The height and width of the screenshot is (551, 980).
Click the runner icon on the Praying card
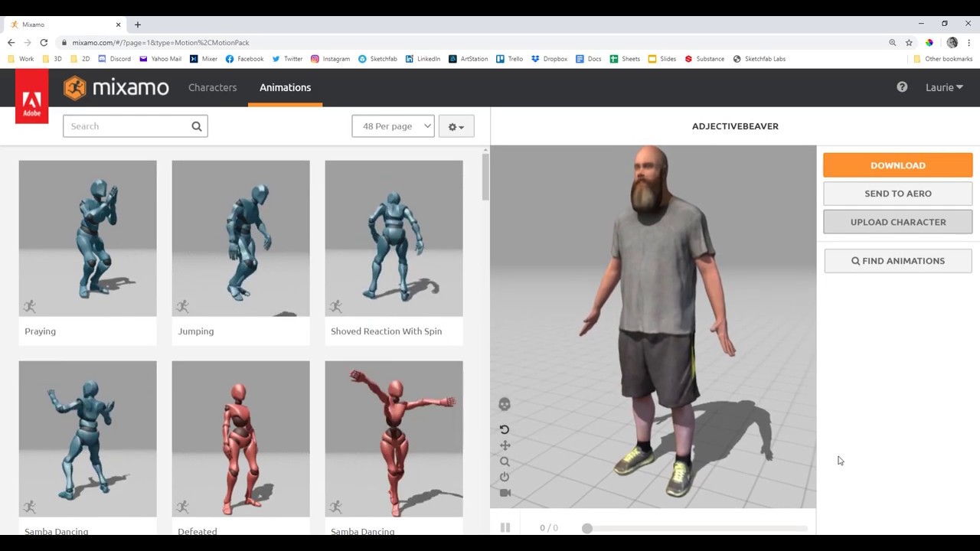tap(29, 306)
